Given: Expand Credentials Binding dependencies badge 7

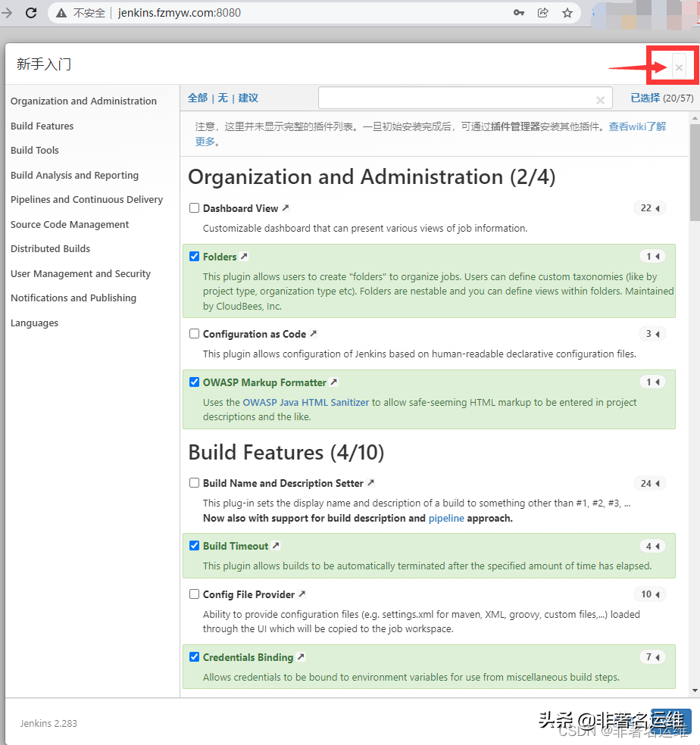Looking at the screenshot, I should pos(652,657).
